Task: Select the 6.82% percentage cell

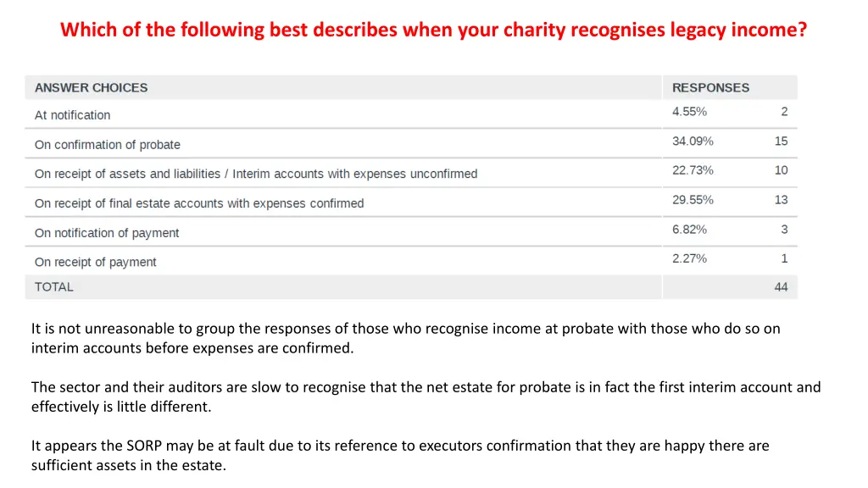Action: click(x=689, y=229)
